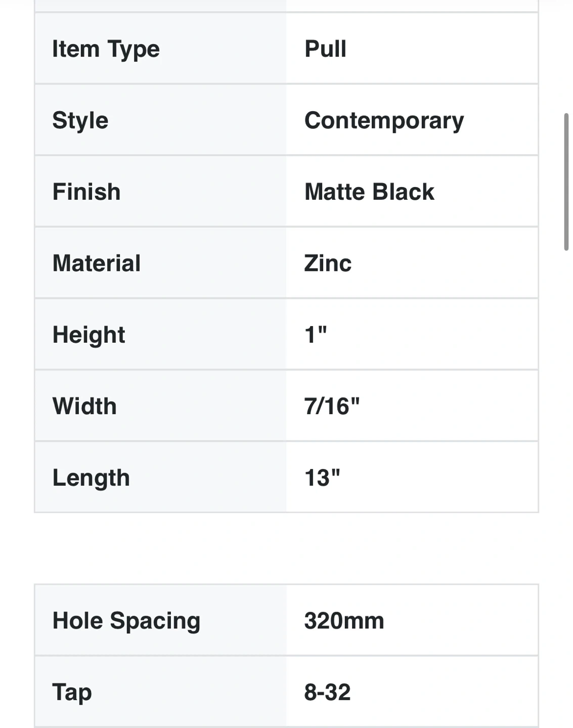Click the "Width" row label
Screen dimensions: 573x728
point(84,406)
